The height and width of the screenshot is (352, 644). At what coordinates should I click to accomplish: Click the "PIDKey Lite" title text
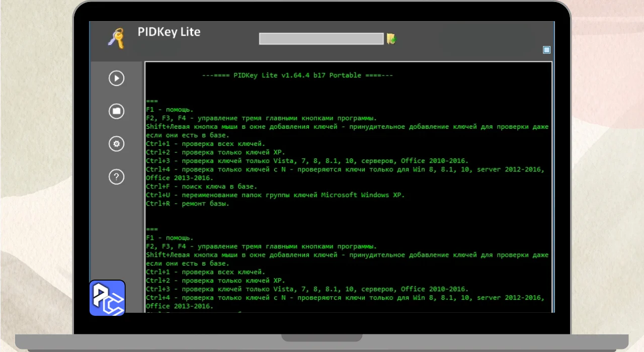pyautogui.click(x=169, y=32)
